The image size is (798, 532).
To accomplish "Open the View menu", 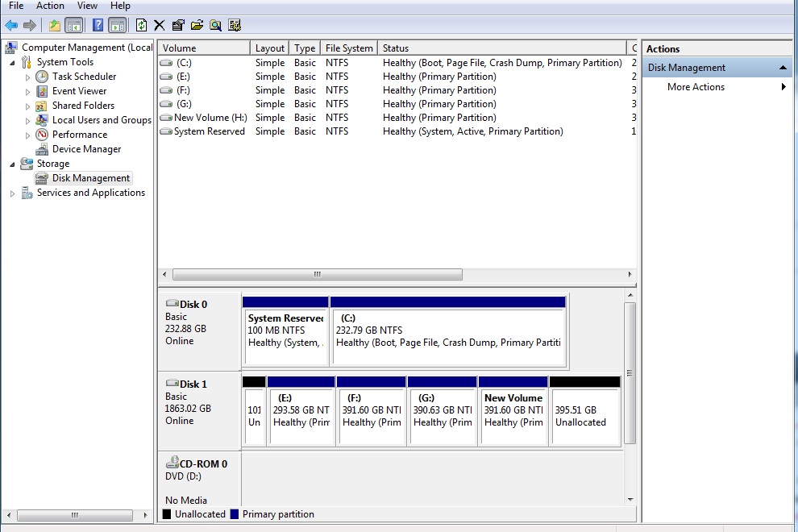I will [x=87, y=6].
